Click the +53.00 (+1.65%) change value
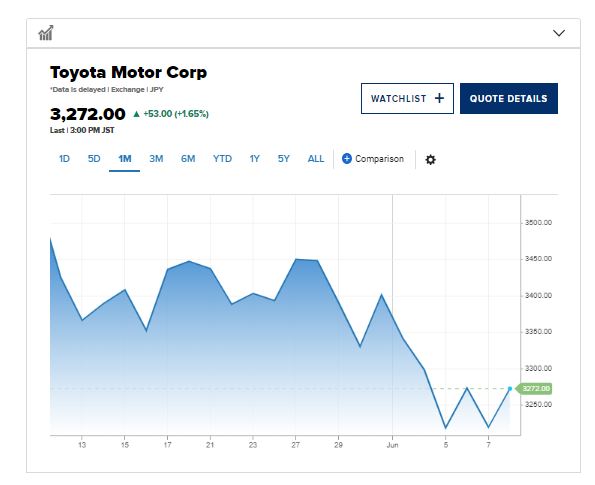Image resolution: width=595 pixels, height=485 pixels. tap(176, 114)
